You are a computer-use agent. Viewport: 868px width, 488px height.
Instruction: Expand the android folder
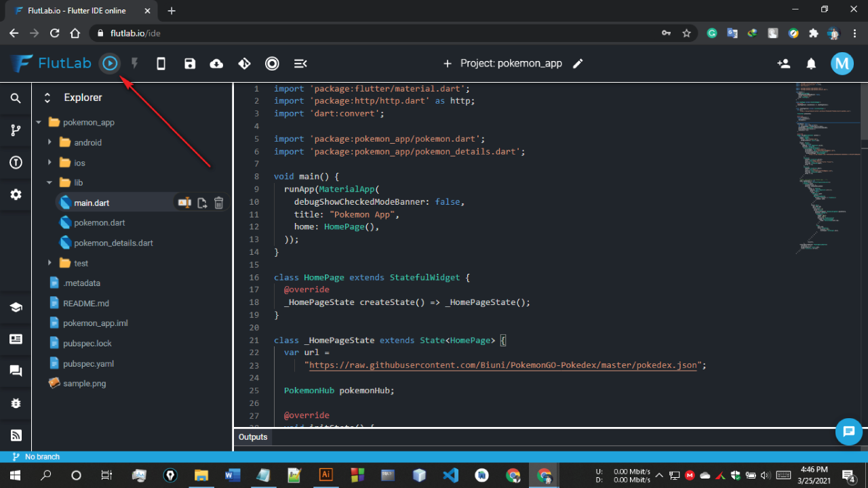(x=49, y=142)
